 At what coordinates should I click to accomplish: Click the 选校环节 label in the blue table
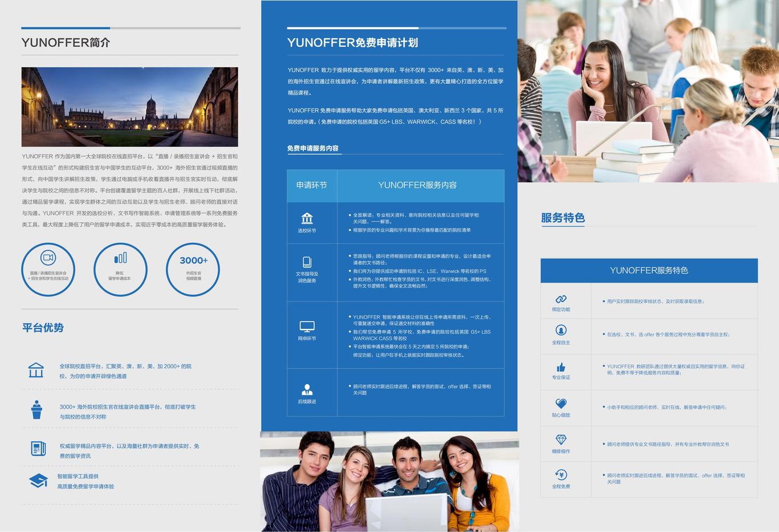pos(307,230)
